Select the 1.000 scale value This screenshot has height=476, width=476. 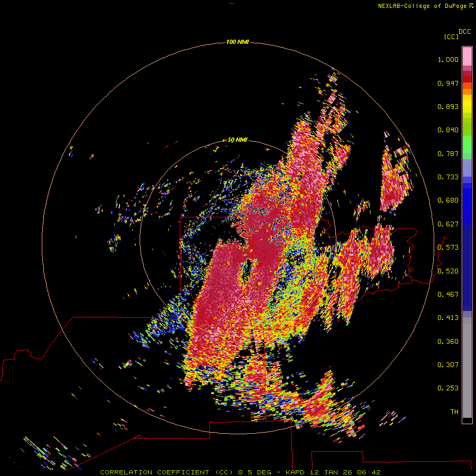[448, 59]
